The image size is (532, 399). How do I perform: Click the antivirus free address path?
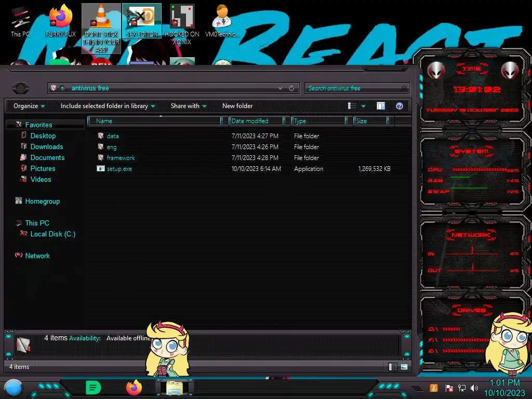90,88
